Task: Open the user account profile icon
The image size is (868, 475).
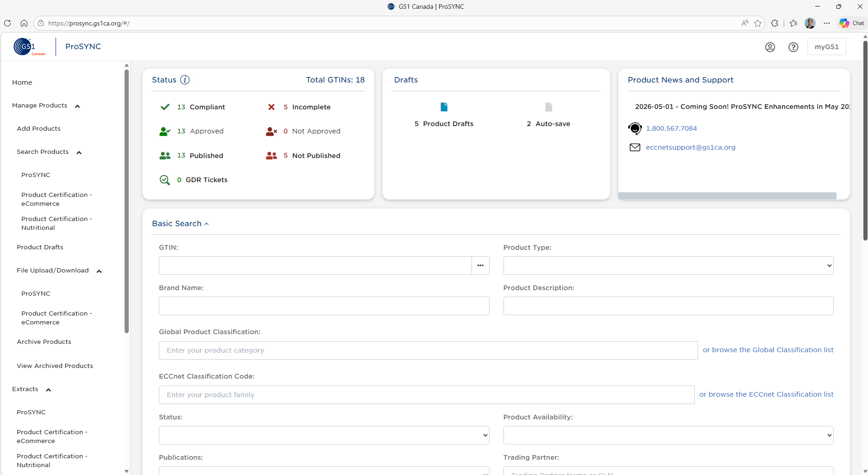Action: coord(770,47)
